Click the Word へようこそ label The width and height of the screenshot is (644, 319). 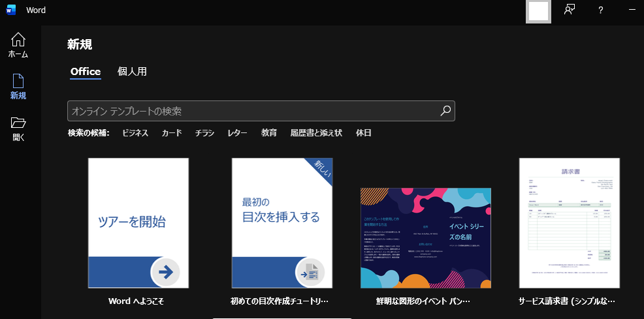pyautogui.click(x=137, y=301)
